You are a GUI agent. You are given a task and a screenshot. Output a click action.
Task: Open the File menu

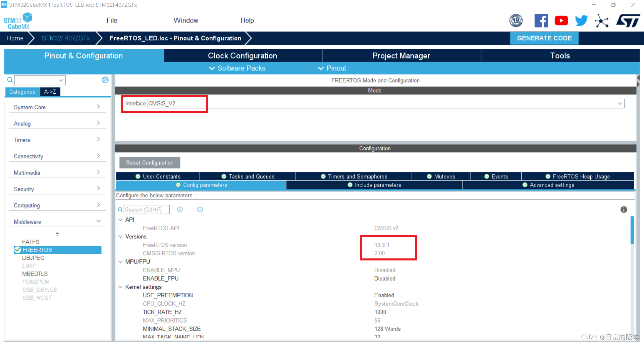point(112,20)
